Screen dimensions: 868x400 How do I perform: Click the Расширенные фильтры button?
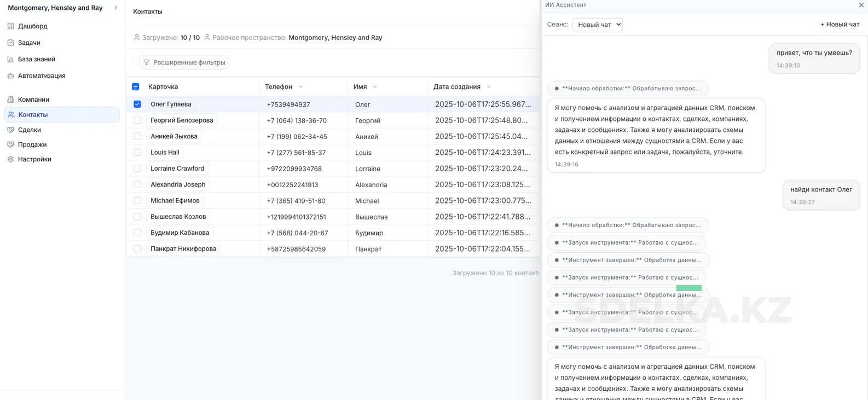(184, 62)
